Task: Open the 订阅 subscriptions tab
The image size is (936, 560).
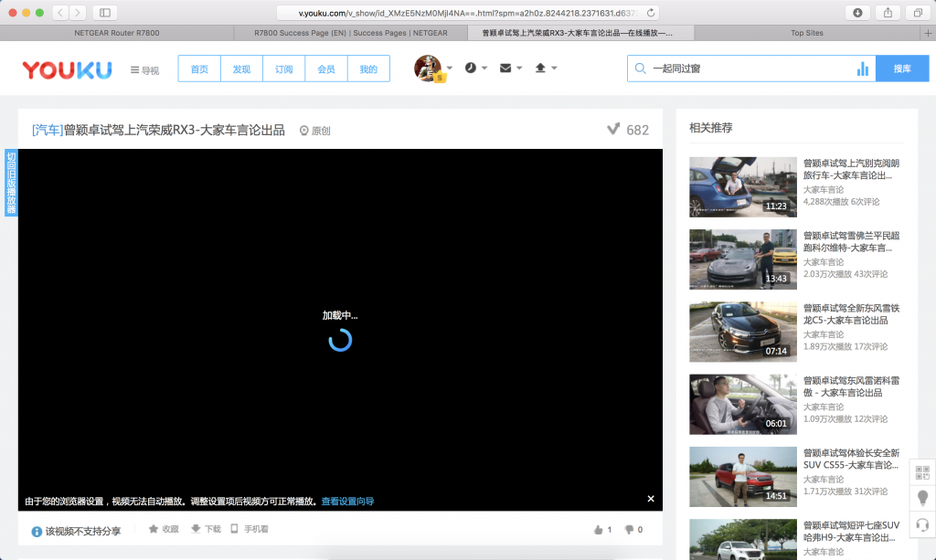Action: click(283, 69)
